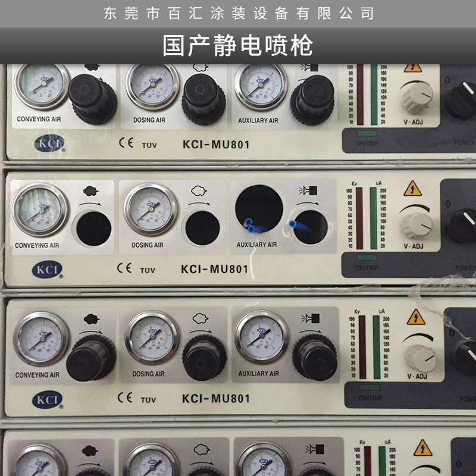The image size is (476, 476).
Task: Click the auxiliary air regulator knob on top unit
Action: point(313,100)
